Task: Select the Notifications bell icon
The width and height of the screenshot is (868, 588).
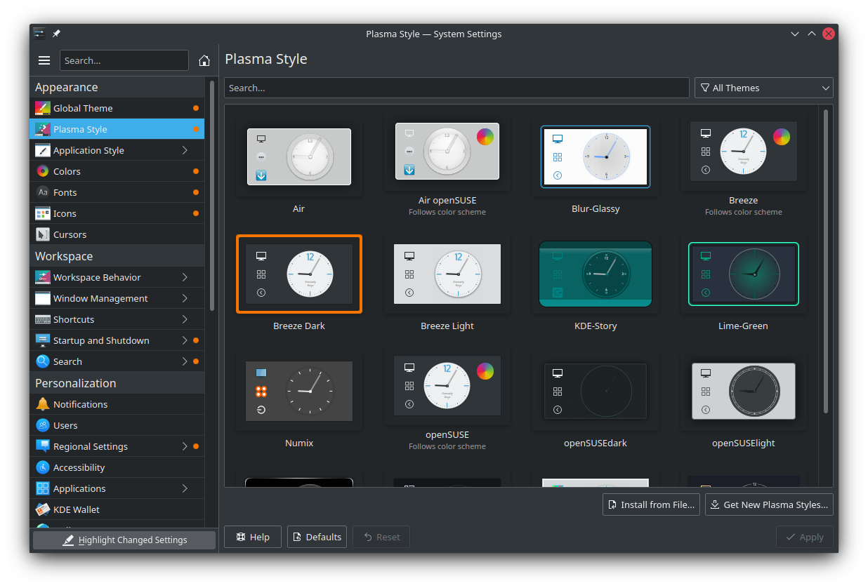Action: coord(42,403)
